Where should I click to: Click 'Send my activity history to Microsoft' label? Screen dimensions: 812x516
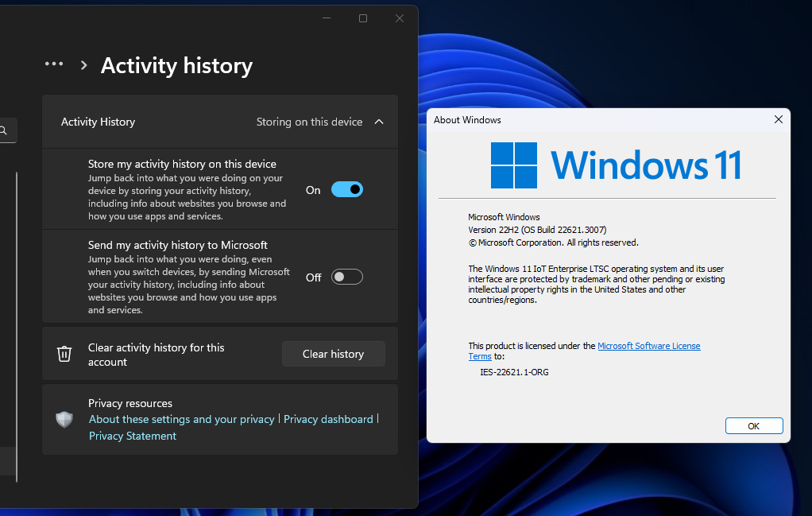178,245
